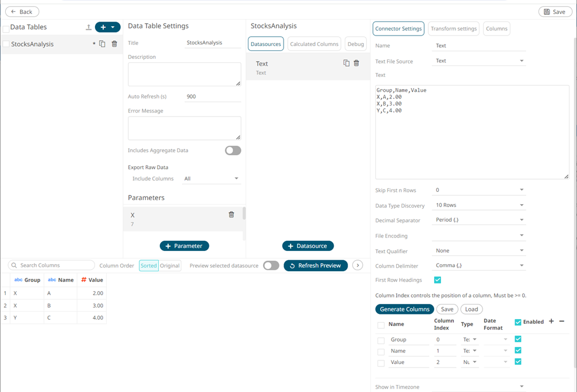Open Column Delimiter dropdown
The width and height of the screenshot is (577, 392).
478,265
